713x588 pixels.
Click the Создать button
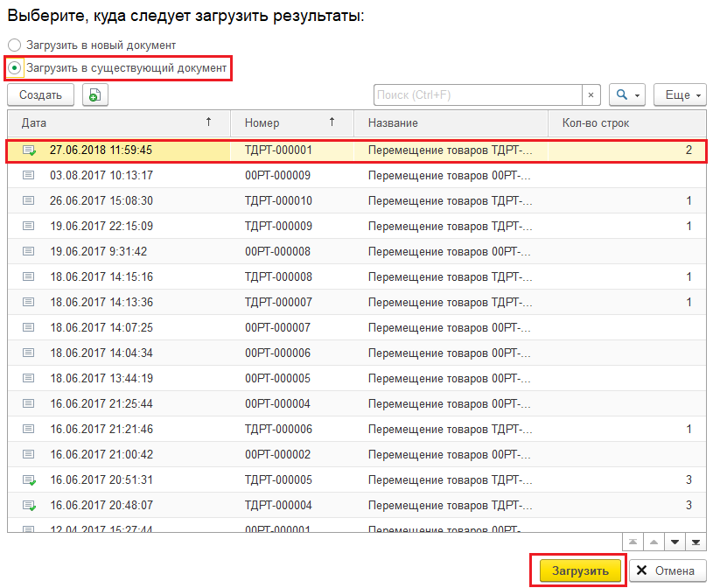[40, 95]
